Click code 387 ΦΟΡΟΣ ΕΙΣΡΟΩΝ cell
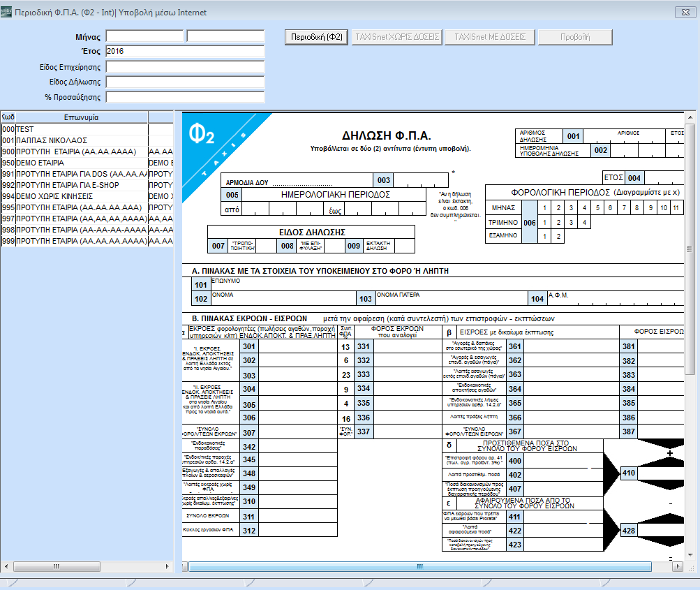700x590 pixels. click(x=629, y=432)
